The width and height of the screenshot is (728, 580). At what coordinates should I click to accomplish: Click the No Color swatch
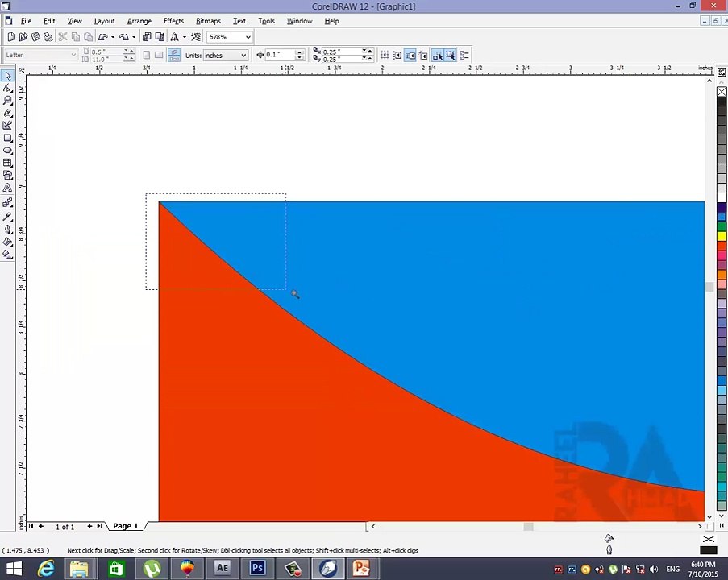tap(722, 92)
